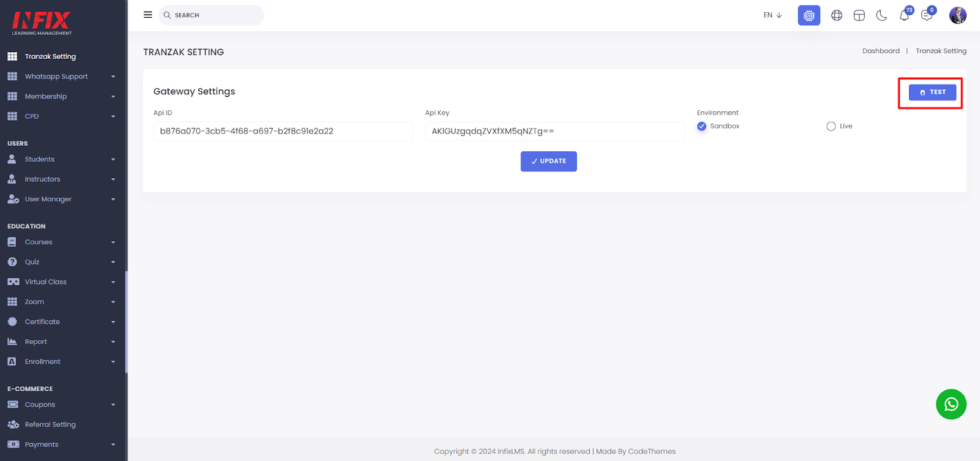
Task: Expand the Quiz submenu arrow
Action: pos(113,263)
